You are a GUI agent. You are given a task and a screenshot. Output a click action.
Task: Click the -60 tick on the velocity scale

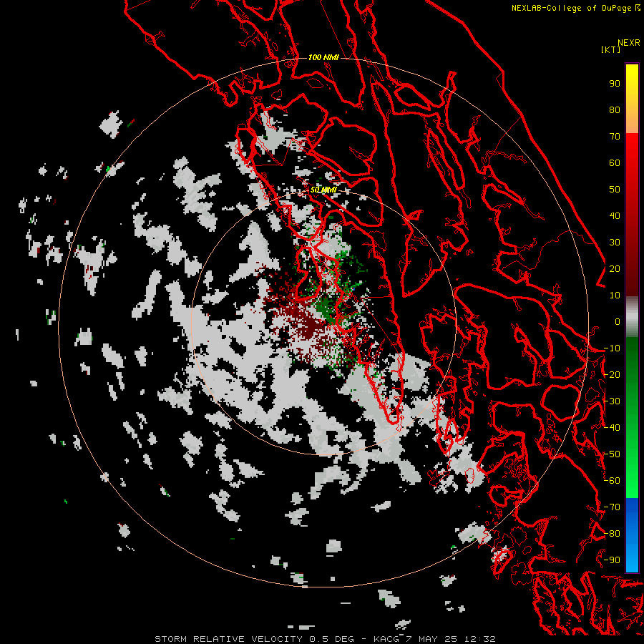pyautogui.click(x=612, y=481)
